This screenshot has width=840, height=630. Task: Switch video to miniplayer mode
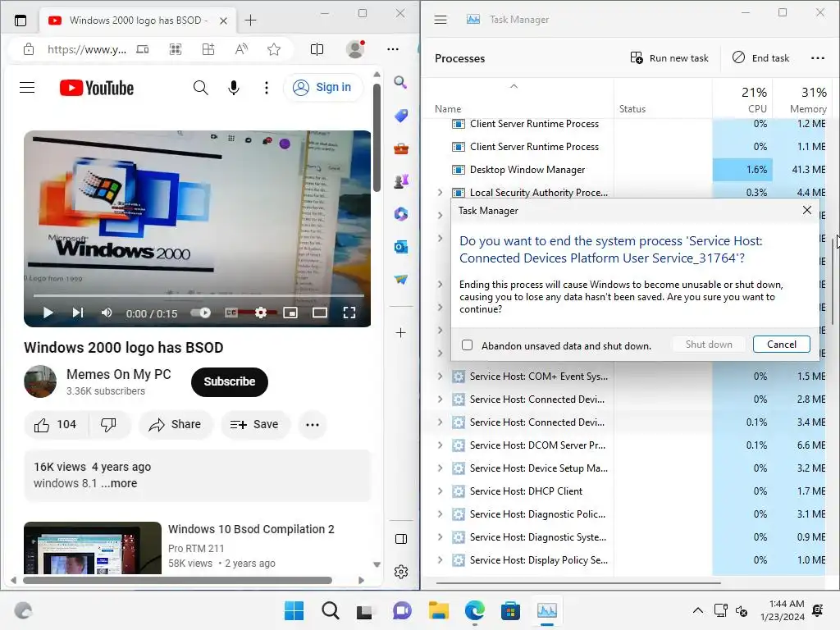click(x=290, y=313)
